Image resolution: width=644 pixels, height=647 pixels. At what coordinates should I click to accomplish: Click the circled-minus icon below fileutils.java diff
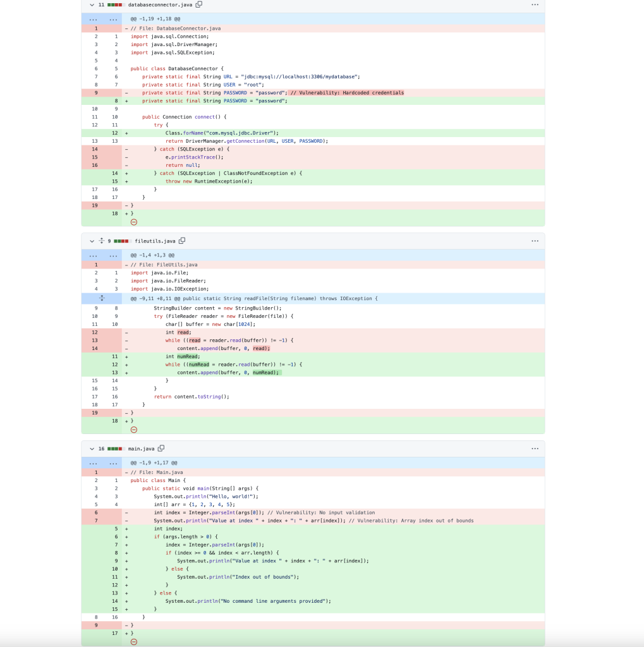coord(133,429)
